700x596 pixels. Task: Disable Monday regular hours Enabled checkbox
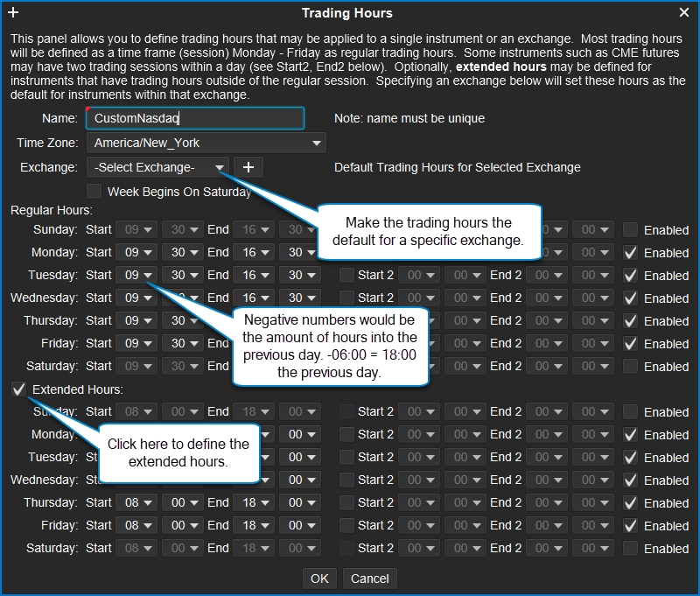pyautogui.click(x=630, y=252)
